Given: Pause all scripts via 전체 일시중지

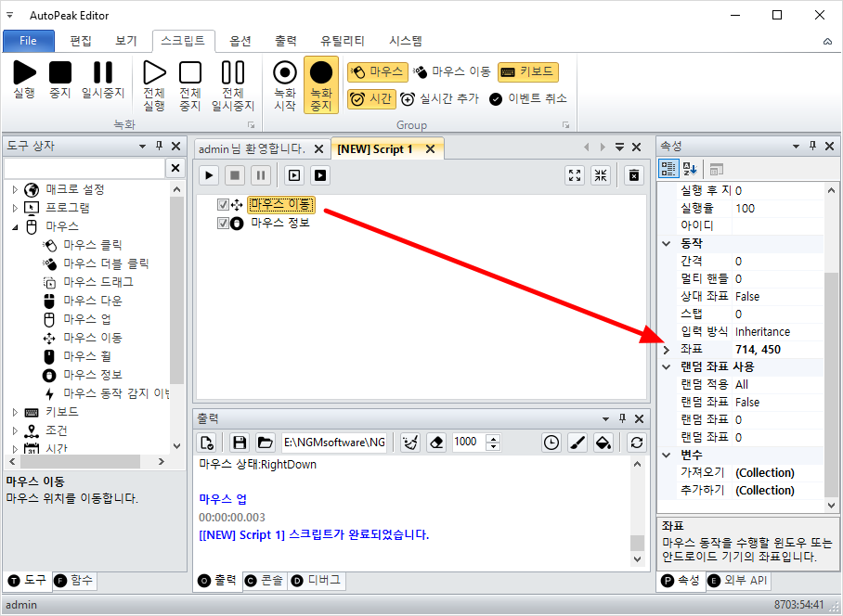Looking at the screenshot, I should pos(233,86).
